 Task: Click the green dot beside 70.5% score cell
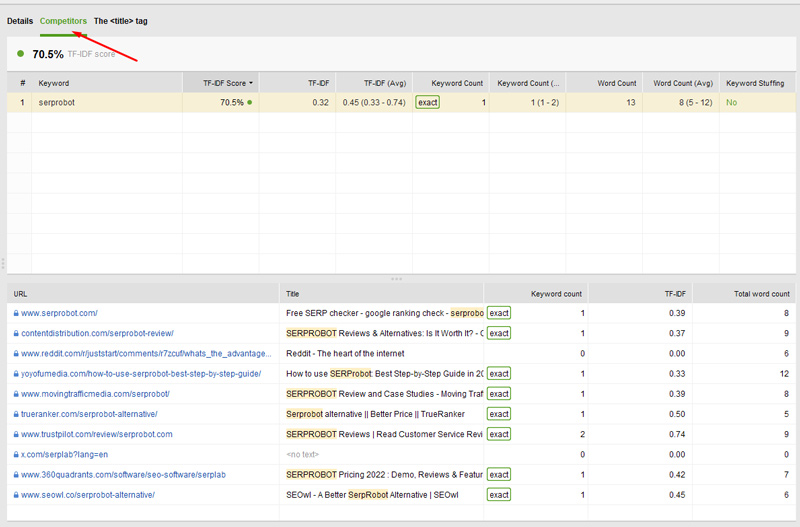point(249,103)
